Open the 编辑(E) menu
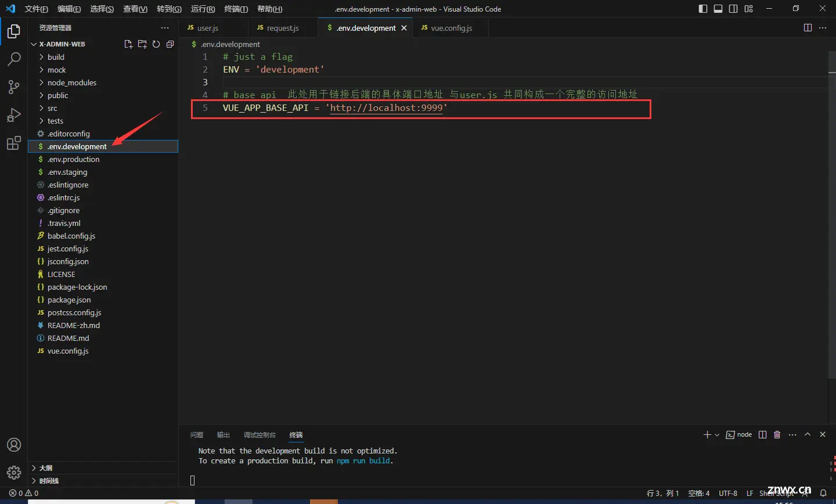Screen dimensions: 836x504 tap(69, 9)
